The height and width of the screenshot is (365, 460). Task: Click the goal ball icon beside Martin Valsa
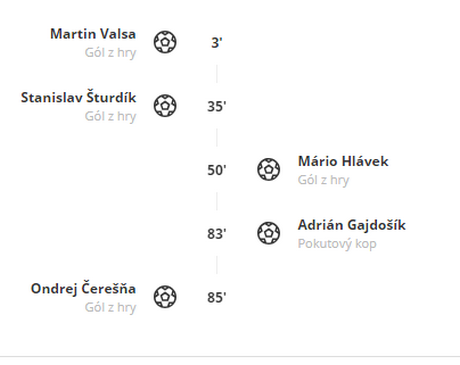coord(165,42)
